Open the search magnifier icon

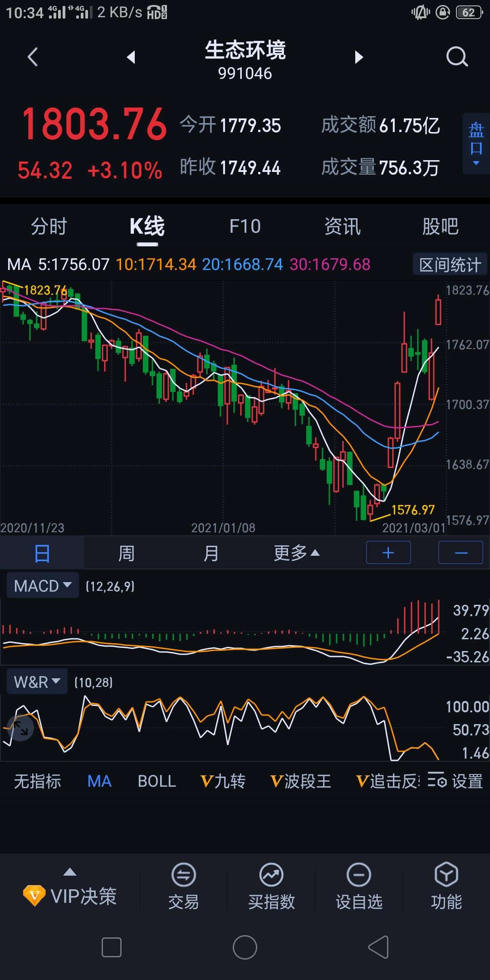(x=457, y=57)
